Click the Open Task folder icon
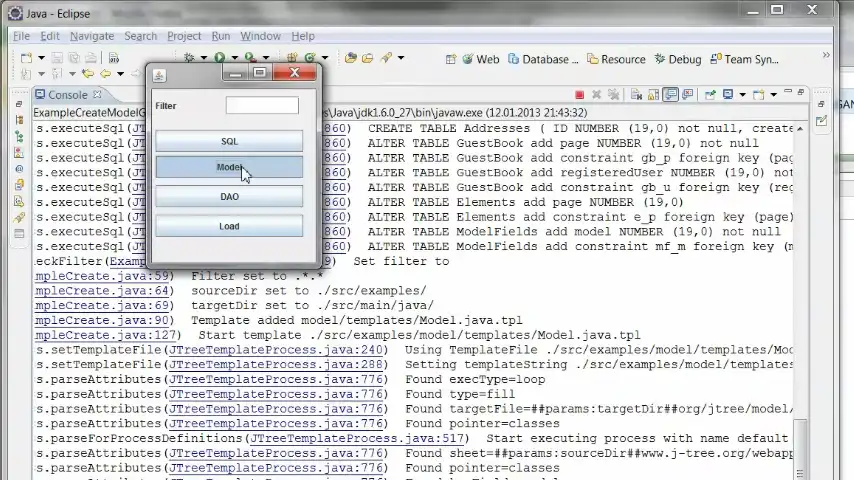This screenshot has height=480, width=854. (368, 57)
